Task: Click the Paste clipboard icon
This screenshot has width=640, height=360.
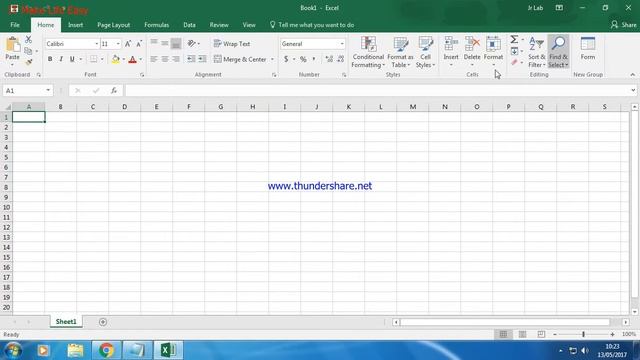Action: 12,45
